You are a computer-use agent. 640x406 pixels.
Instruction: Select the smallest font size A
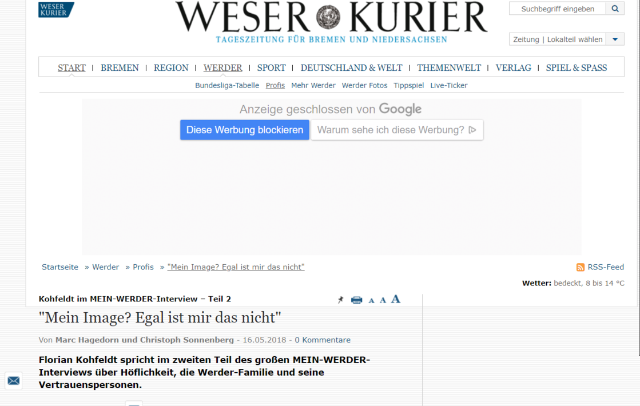371,301
